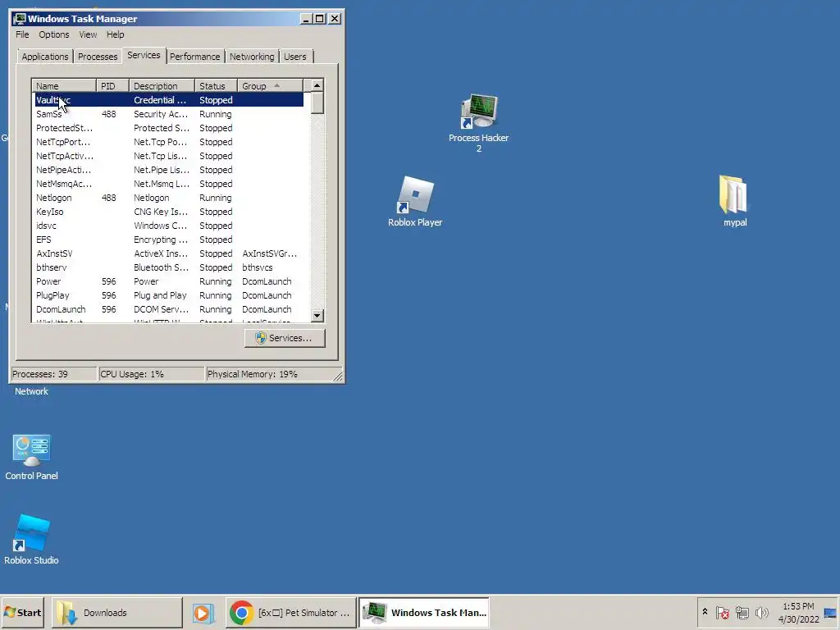
Task: Sort by Status column header
Action: click(216, 85)
